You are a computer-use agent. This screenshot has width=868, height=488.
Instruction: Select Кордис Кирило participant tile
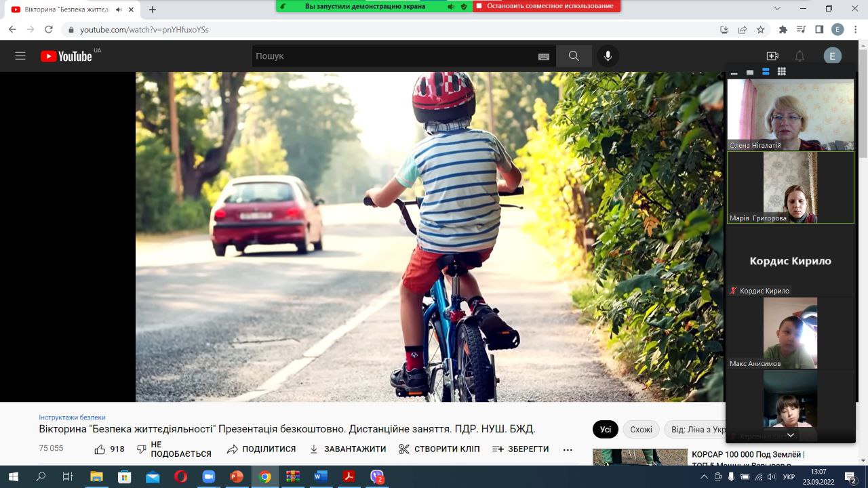coord(791,260)
